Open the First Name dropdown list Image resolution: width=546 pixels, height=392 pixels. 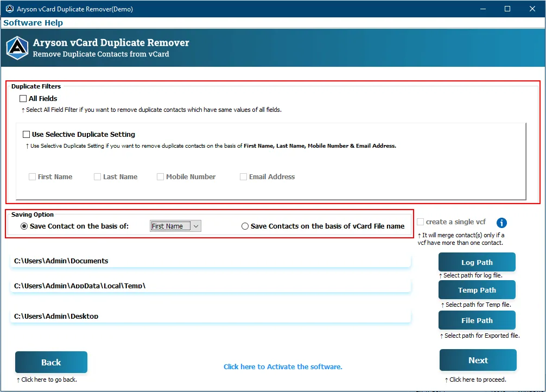pyautogui.click(x=175, y=226)
